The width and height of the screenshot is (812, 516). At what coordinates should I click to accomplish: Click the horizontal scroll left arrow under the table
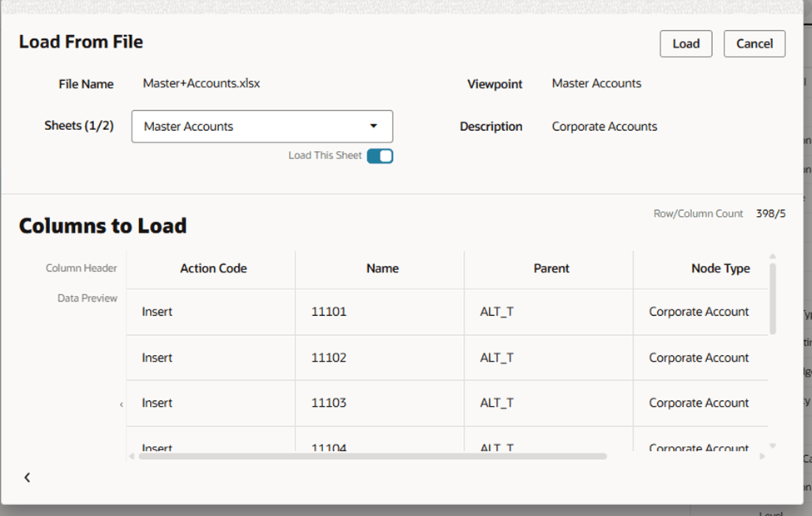131,456
